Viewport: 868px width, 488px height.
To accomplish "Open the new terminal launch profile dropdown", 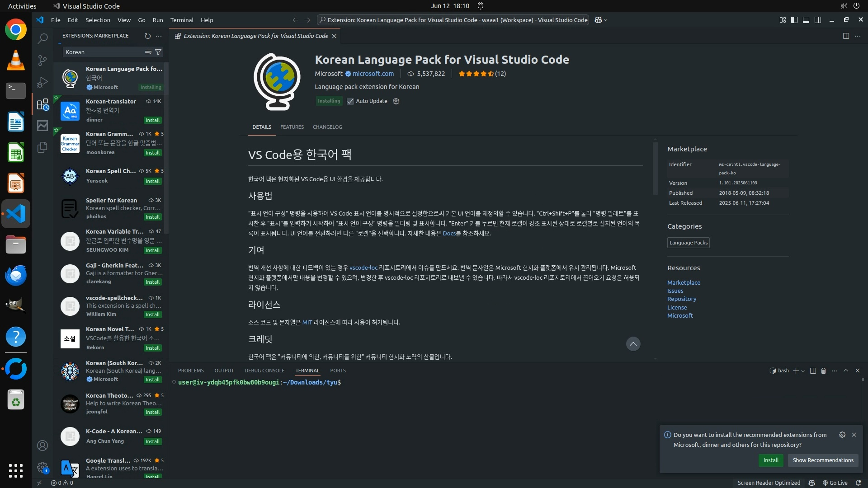I will point(803,371).
